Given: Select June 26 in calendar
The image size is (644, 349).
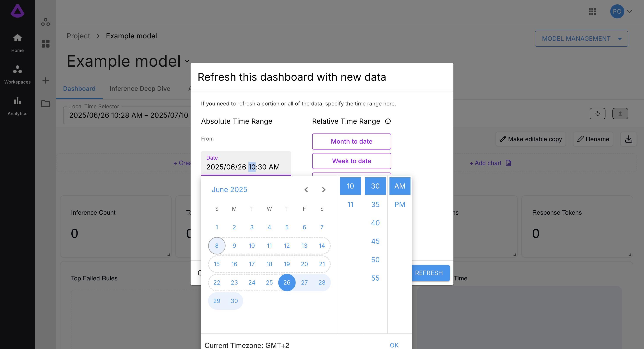Looking at the screenshot, I should point(287,282).
